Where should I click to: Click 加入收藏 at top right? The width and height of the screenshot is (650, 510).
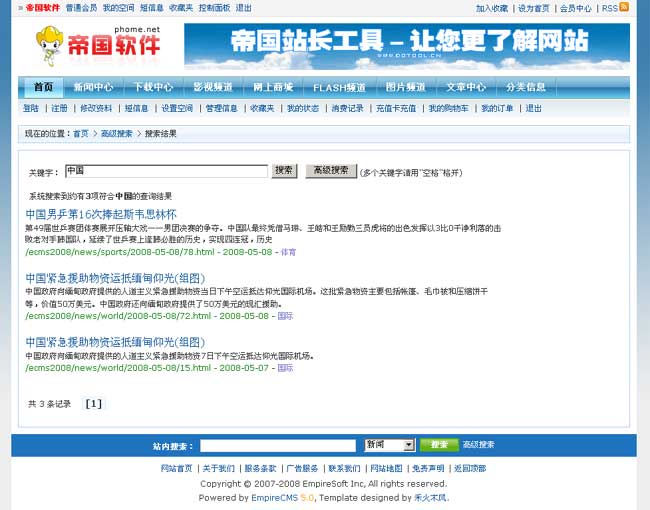[491, 8]
